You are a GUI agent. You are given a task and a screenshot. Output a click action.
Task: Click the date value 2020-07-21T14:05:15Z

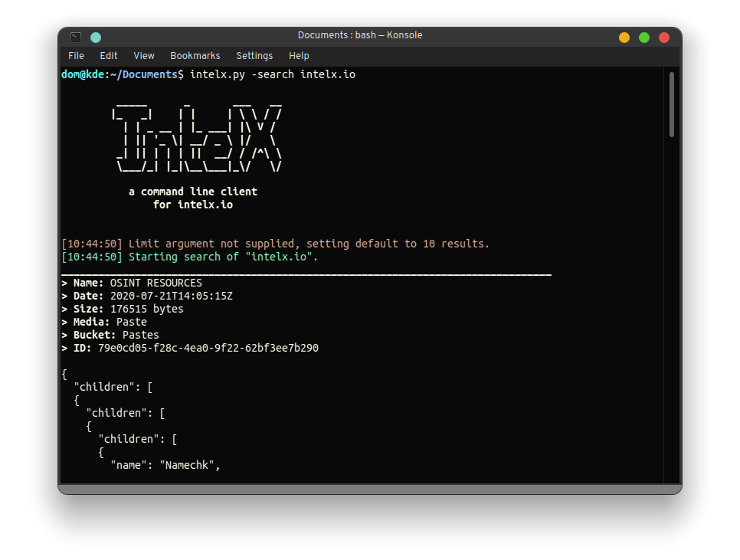coord(172,296)
